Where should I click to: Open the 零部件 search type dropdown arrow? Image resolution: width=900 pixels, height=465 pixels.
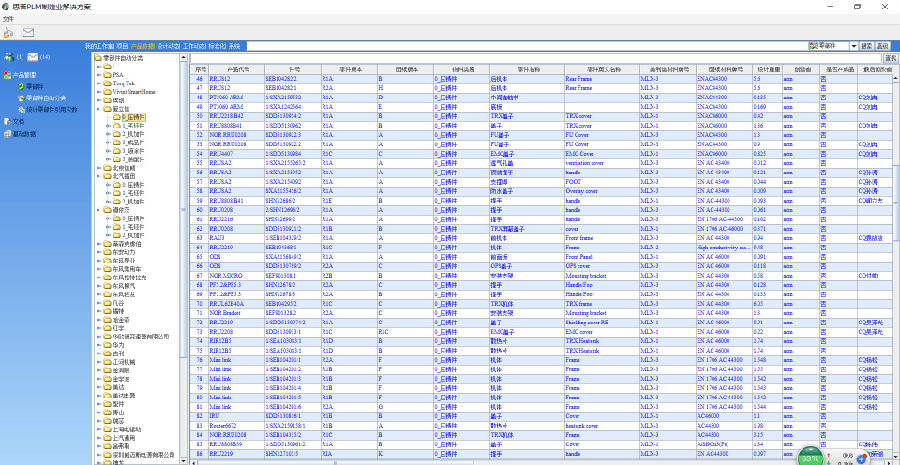tap(854, 46)
